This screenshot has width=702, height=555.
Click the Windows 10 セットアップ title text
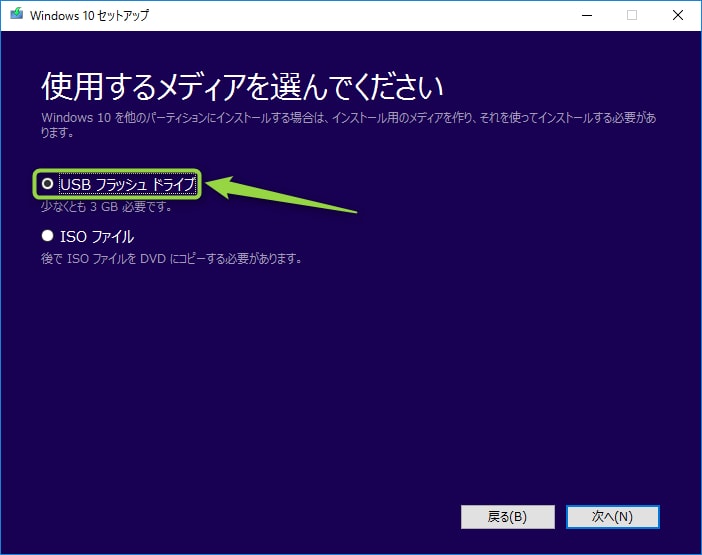click(85, 16)
